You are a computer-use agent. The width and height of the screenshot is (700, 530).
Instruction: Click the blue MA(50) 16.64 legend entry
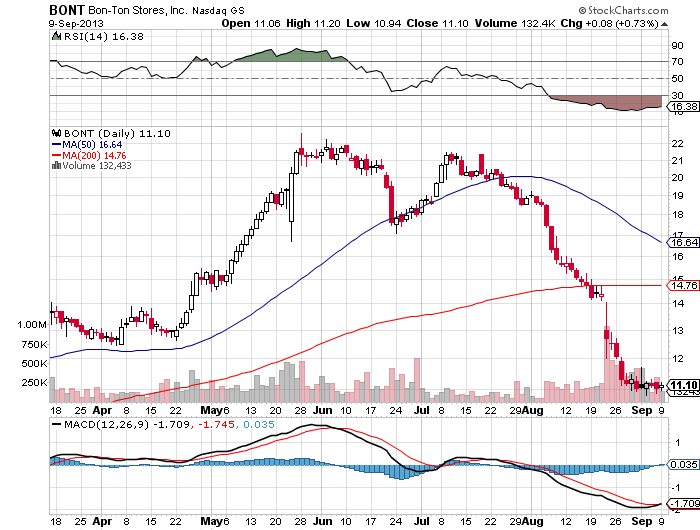[x=87, y=145]
